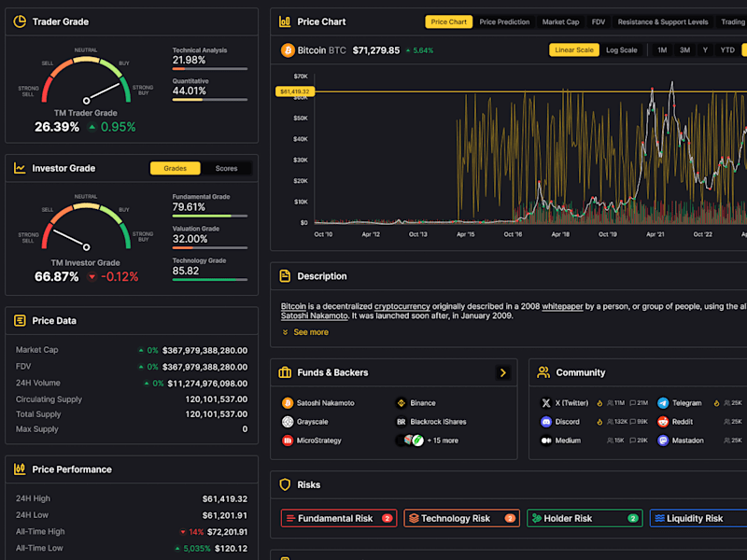The image size is (747, 560).
Task: Click the Trader Grade pie icon
Action: tap(20, 21)
